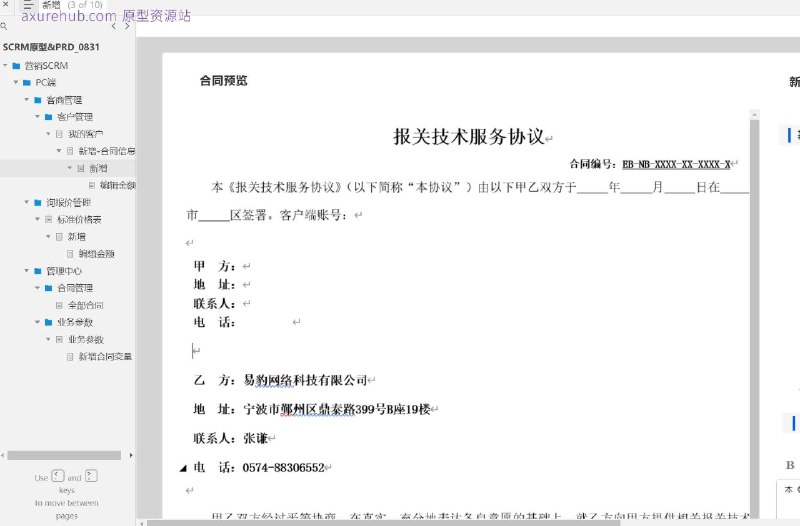Select the 客户管理 folder

(x=74, y=117)
